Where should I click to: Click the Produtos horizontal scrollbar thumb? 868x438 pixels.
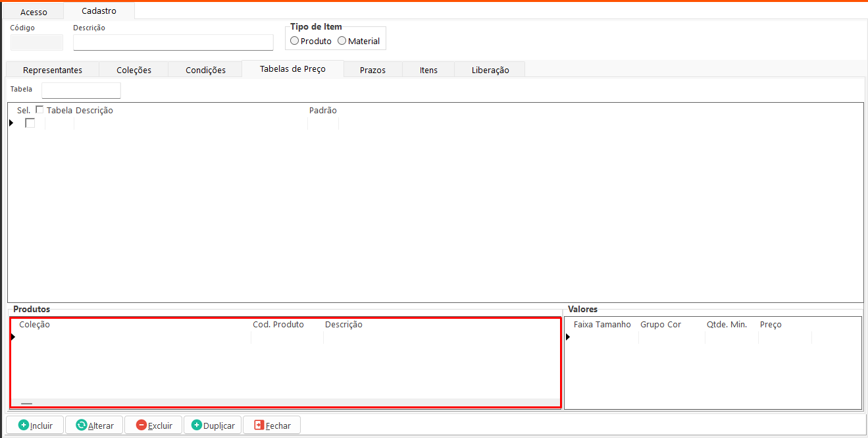click(x=26, y=403)
